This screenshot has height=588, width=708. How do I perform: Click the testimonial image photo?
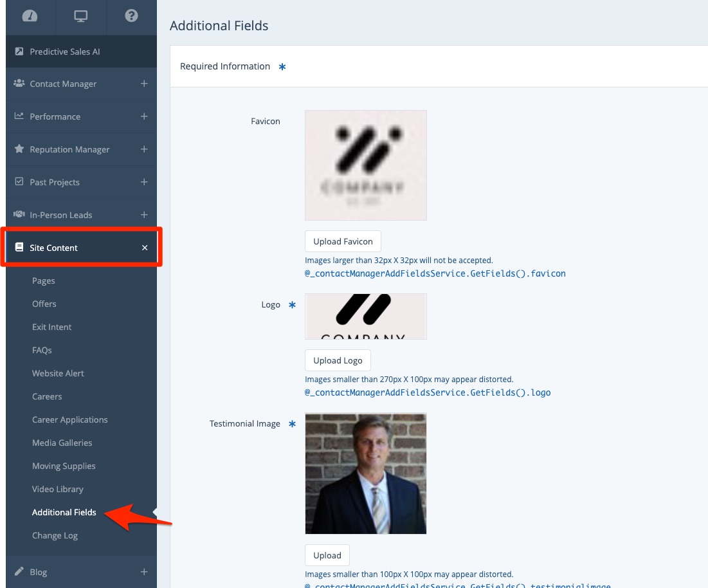(365, 473)
